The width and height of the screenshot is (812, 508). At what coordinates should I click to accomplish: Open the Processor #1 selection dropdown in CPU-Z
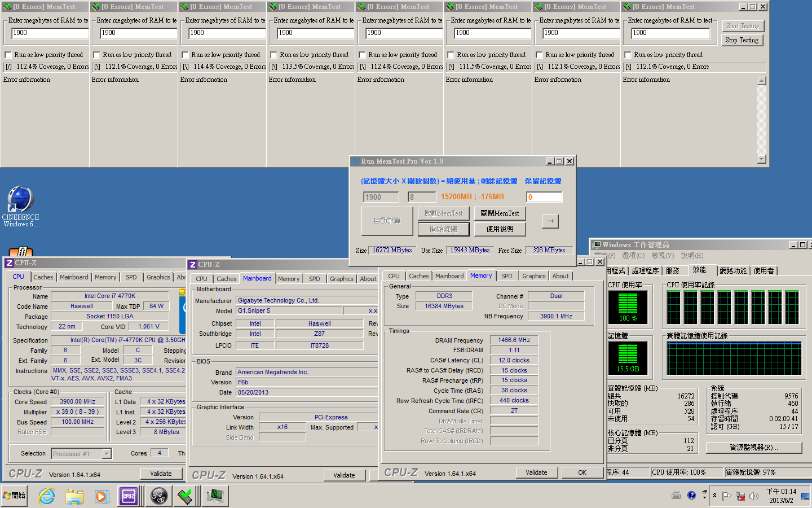click(107, 453)
